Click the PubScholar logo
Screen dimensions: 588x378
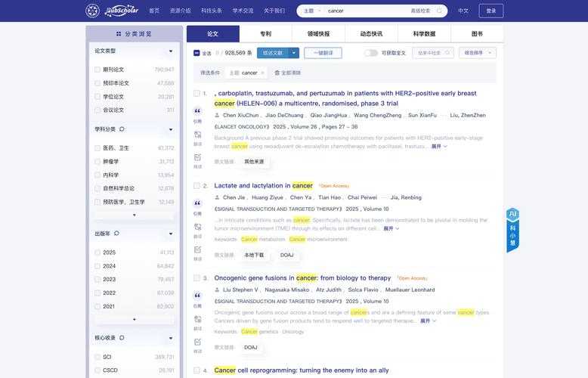tap(112, 11)
